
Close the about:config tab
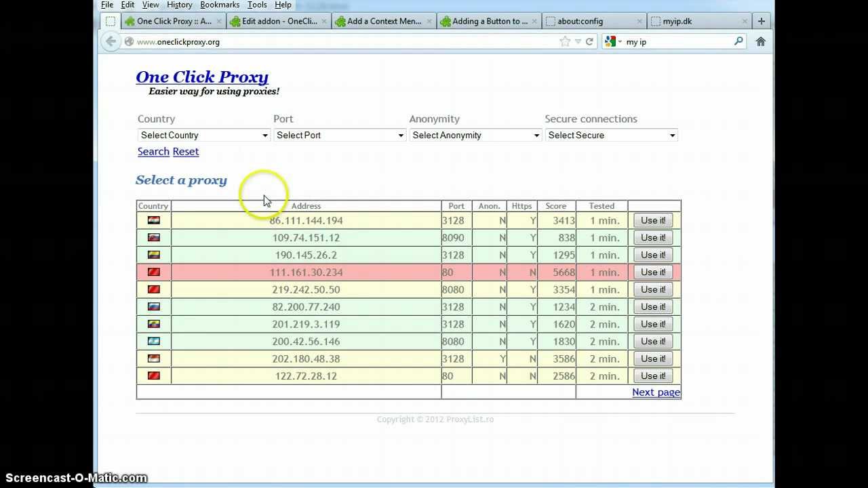coord(638,21)
